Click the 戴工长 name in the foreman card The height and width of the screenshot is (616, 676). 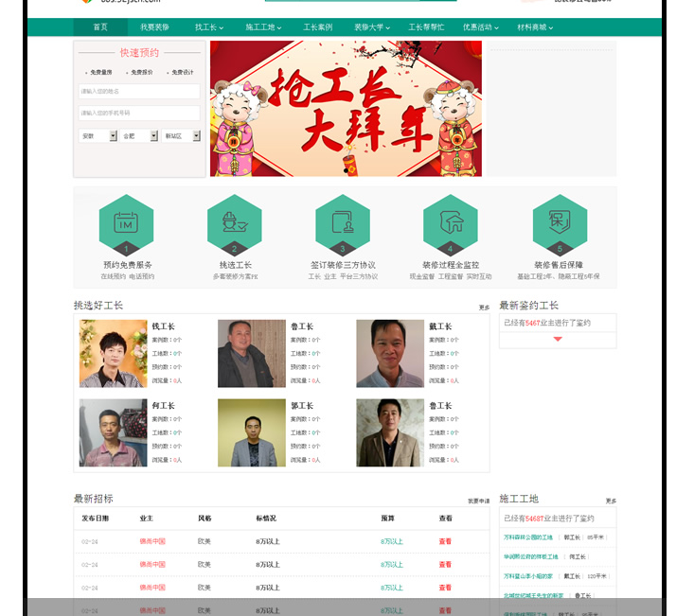tap(440, 326)
